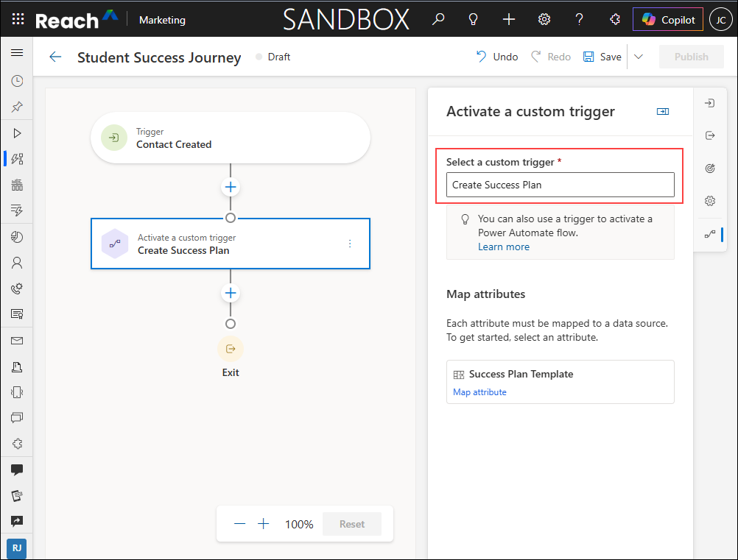The image size is (738, 560).
Task: Select the Contact Created trigger tile
Action: pos(230,138)
